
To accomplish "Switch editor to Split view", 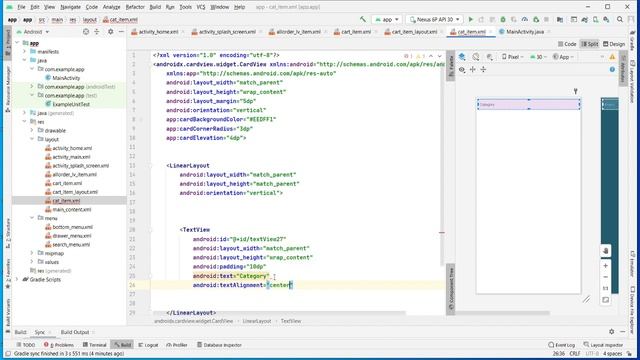I will 590,44.
